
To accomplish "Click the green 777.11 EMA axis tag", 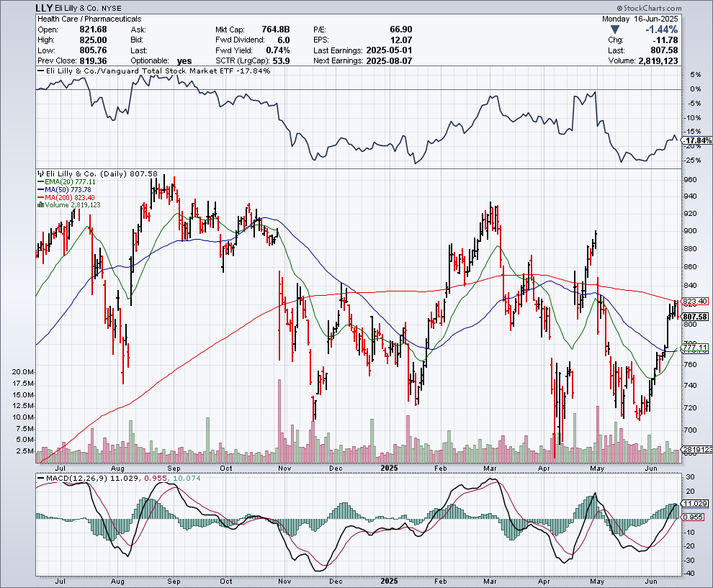I will point(695,347).
